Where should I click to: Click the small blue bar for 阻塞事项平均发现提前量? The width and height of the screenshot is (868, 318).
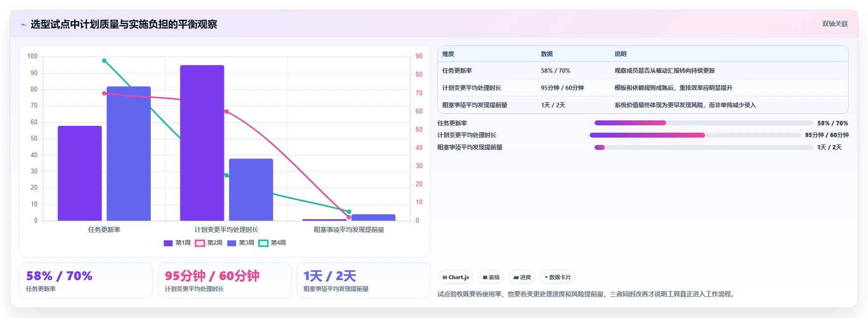coord(374,218)
